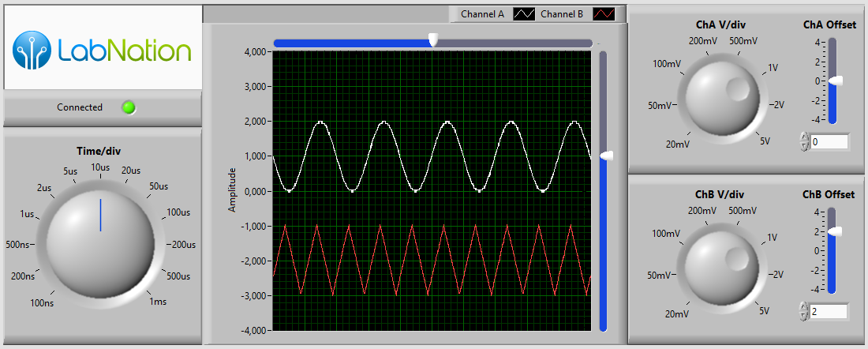Image resolution: width=868 pixels, height=349 pixels.
Task: Click the green Connected status LED
Action: click(x=129, y=107)
